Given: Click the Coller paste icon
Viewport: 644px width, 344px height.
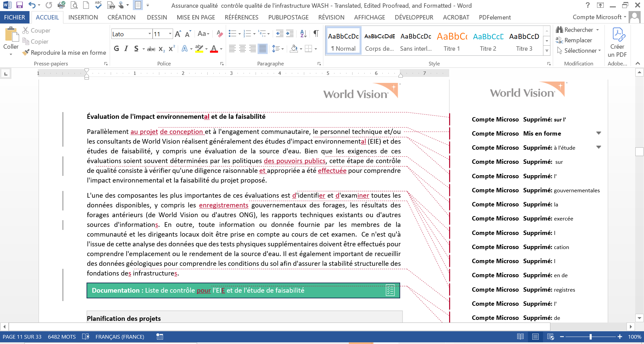Looking at the screenshot, I should 11,34.
